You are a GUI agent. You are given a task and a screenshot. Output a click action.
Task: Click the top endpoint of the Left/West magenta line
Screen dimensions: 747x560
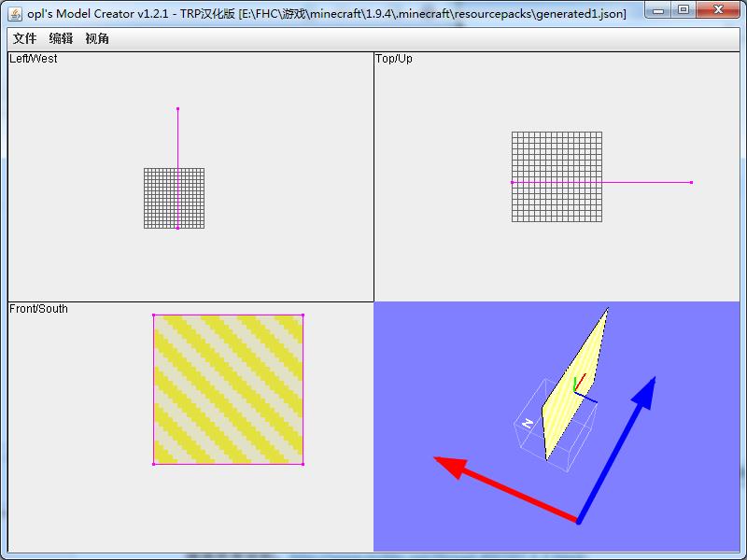[x=177, y=109]
